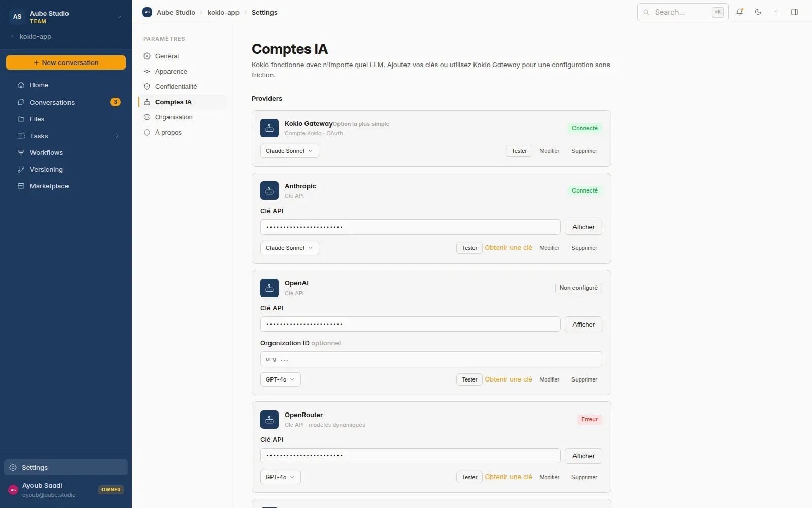Click Obtenir une clé link for Anthropic

(x=509, y=248)
